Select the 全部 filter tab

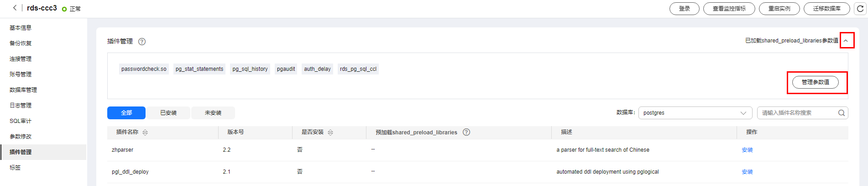(126, 113)
